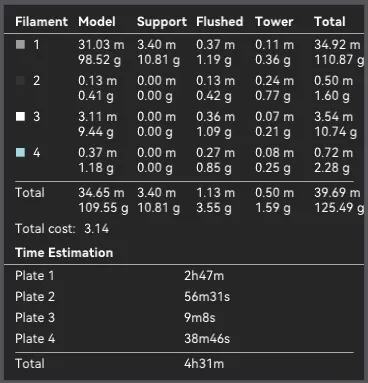Click the Total cost value 3.14
368x383 pixels.
96,229
